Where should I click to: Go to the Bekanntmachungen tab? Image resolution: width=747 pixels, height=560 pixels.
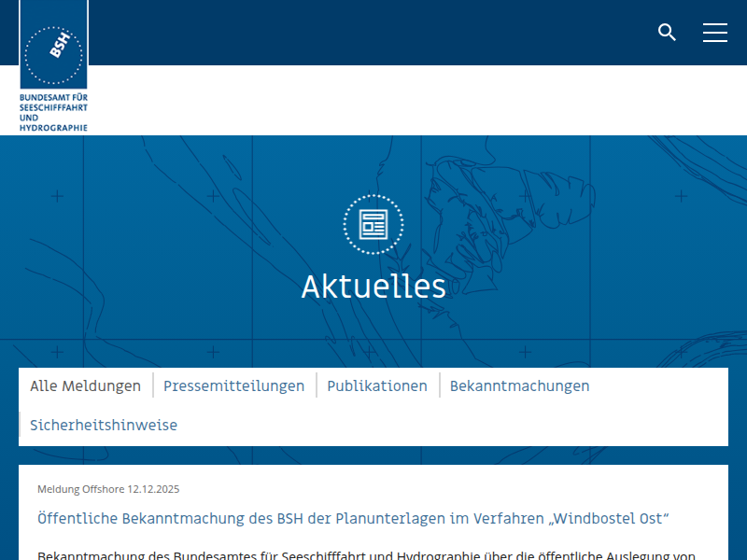pos(519,385)
